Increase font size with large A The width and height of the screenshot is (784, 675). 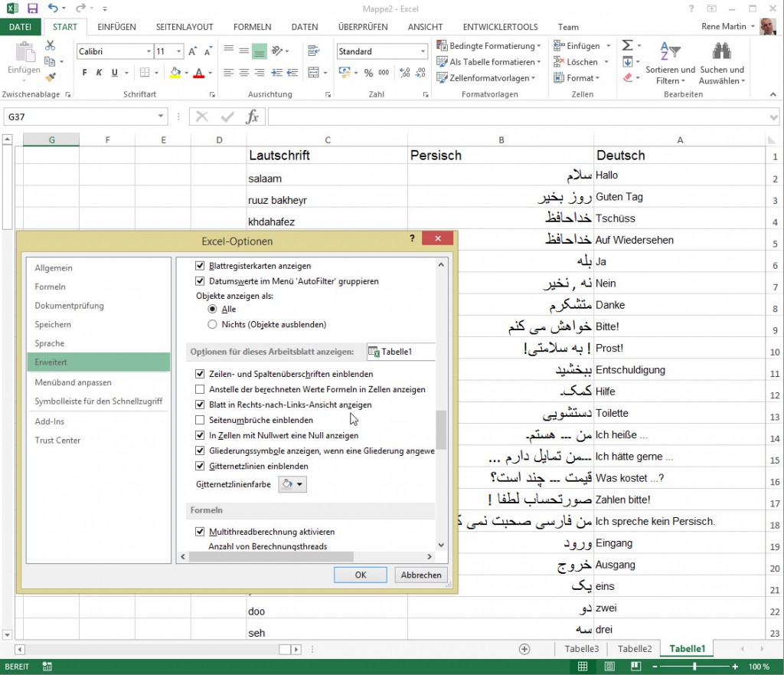point(192,51)
